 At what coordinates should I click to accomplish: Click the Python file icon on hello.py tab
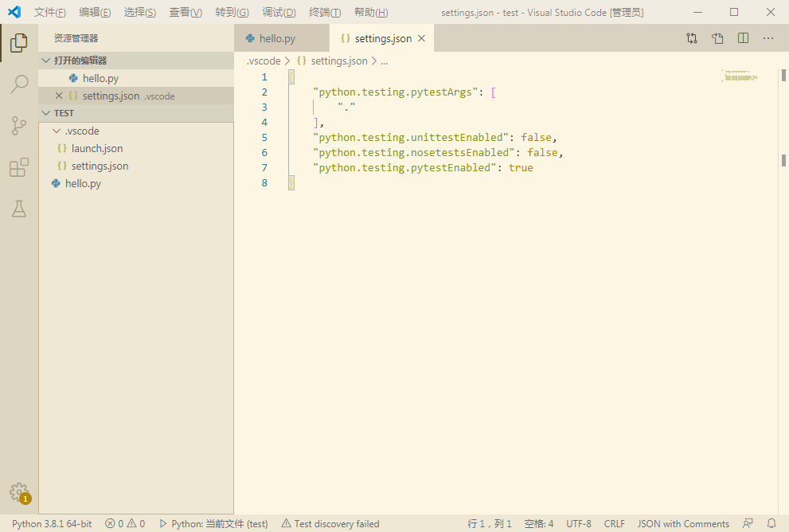coord(250,38)
